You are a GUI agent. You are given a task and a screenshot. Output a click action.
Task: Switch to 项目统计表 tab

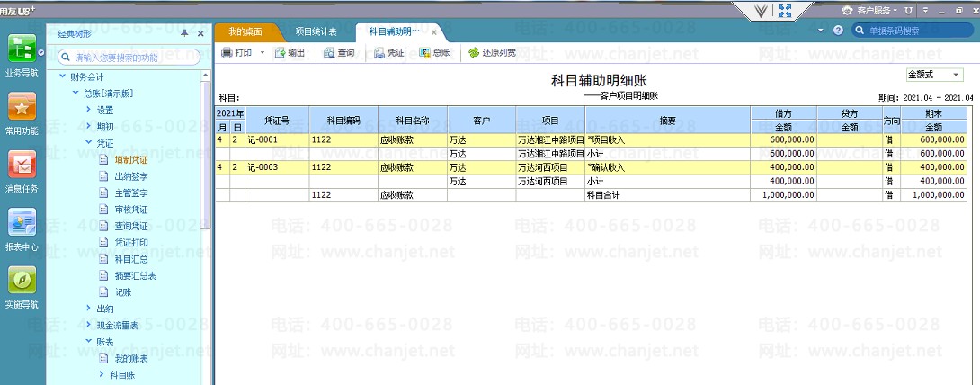(316, 31)
